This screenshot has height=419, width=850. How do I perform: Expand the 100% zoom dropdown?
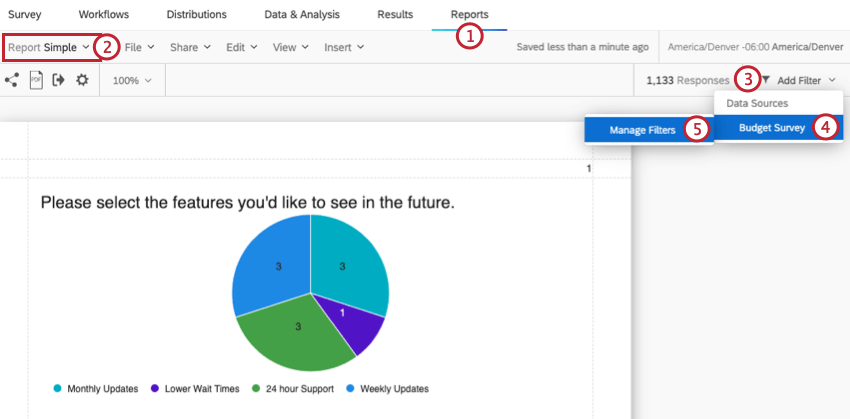pos(132,80)
